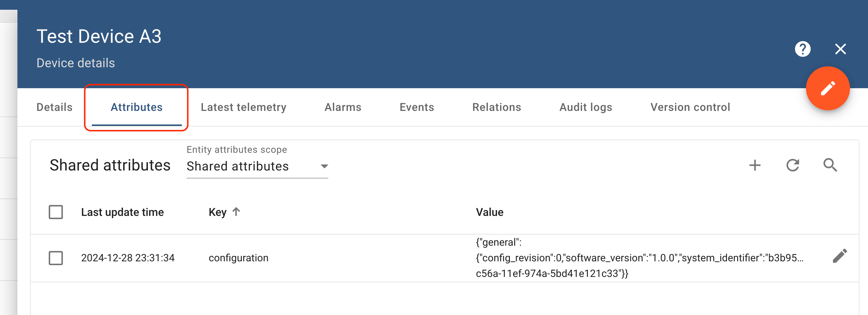Go to the Alarms tab
868x315 pixels.
pos(343,107)
